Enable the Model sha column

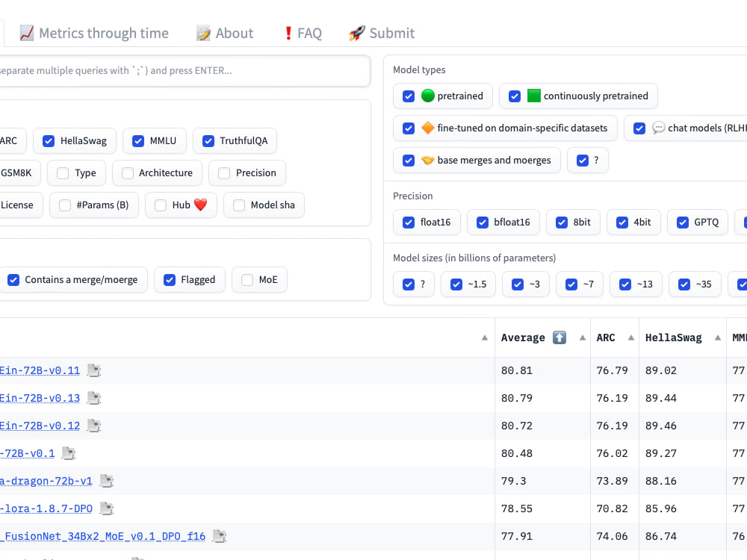pos(239,205)
